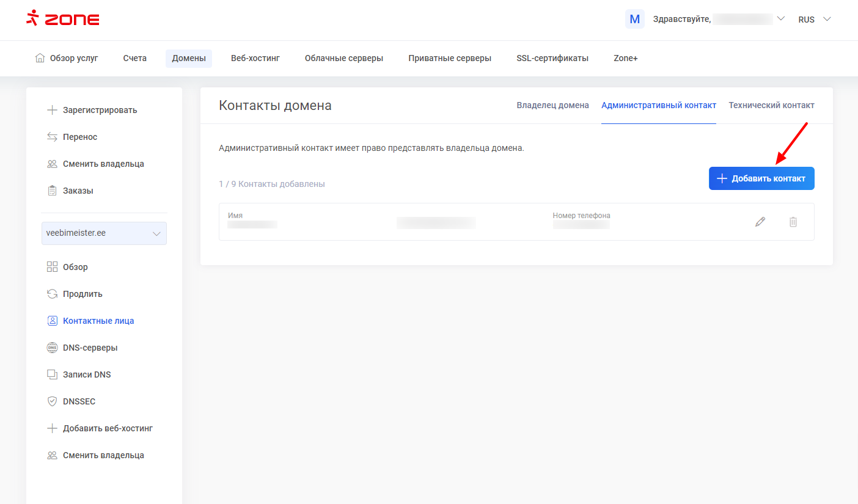Open DNS-серверы in the sidebar
The height and width of the screenshot is (504, 858).
coord(90,348)
